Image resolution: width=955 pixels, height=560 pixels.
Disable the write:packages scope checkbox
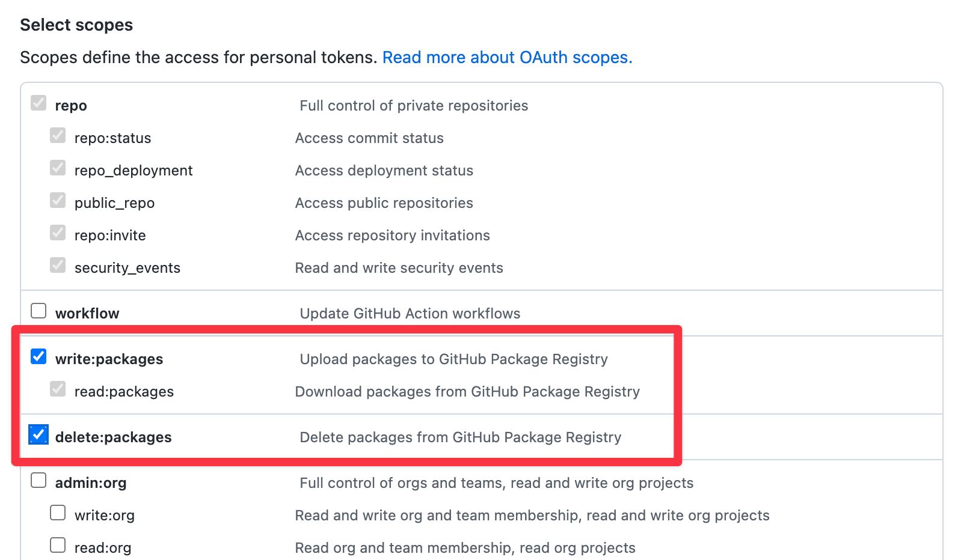coord(38,356)
